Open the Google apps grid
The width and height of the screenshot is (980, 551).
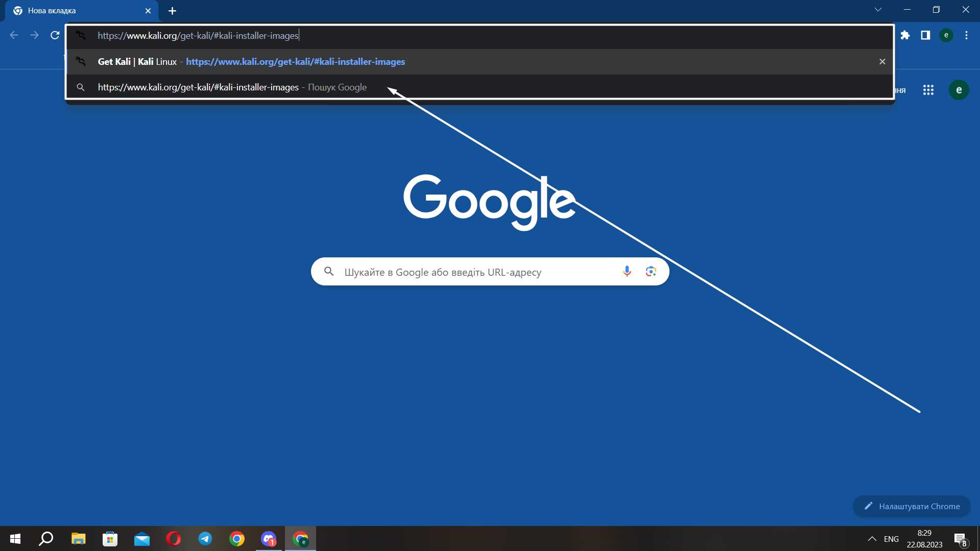coord(928,90)
